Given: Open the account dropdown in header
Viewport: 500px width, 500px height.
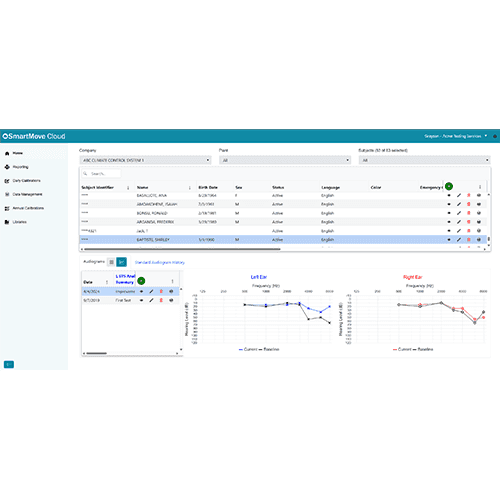Looking at the screenshot, I should coord(455,136).
